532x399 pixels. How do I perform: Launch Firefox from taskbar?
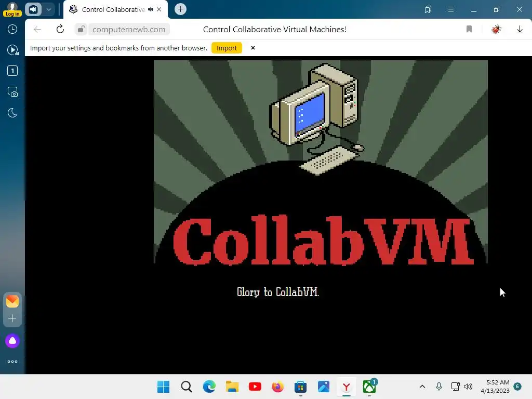pyautogui.click(x=278, y=387)
